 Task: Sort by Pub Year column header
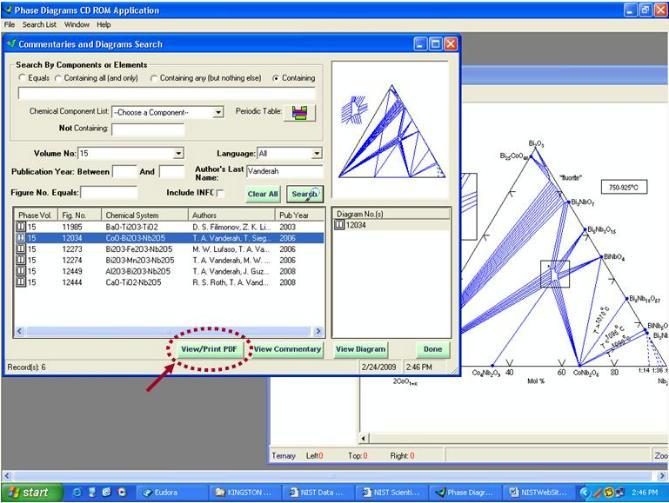(x=299, y=215)
